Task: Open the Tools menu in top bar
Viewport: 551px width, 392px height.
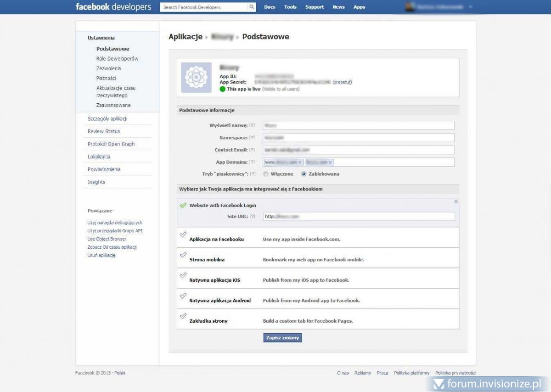Action: (290, 7)
